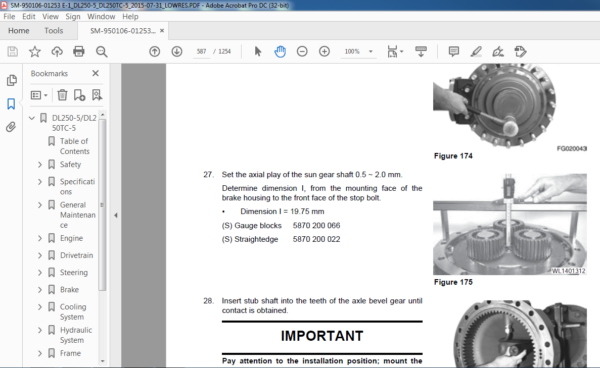The height and width of the screenshot is (368, 600).
Task: Collapse the DL250-5/DL250TC-5 bookmark
Action: point(32,118)
